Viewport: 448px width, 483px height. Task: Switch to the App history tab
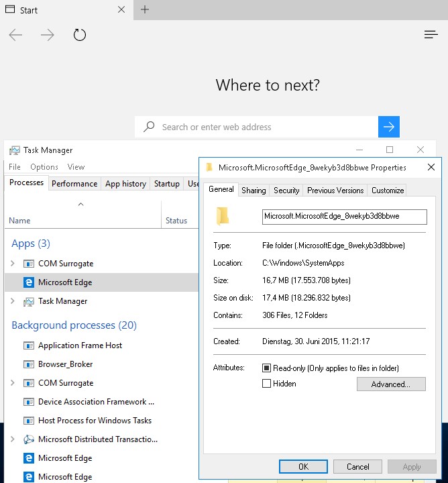[125, 184]
